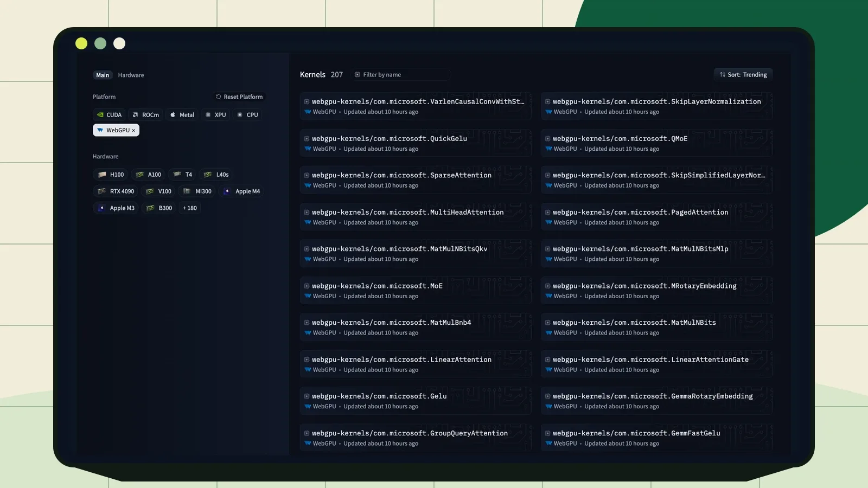Click the chip icon on XPU
The width and height of the screenshot is (868, 488).
point(208,115)
